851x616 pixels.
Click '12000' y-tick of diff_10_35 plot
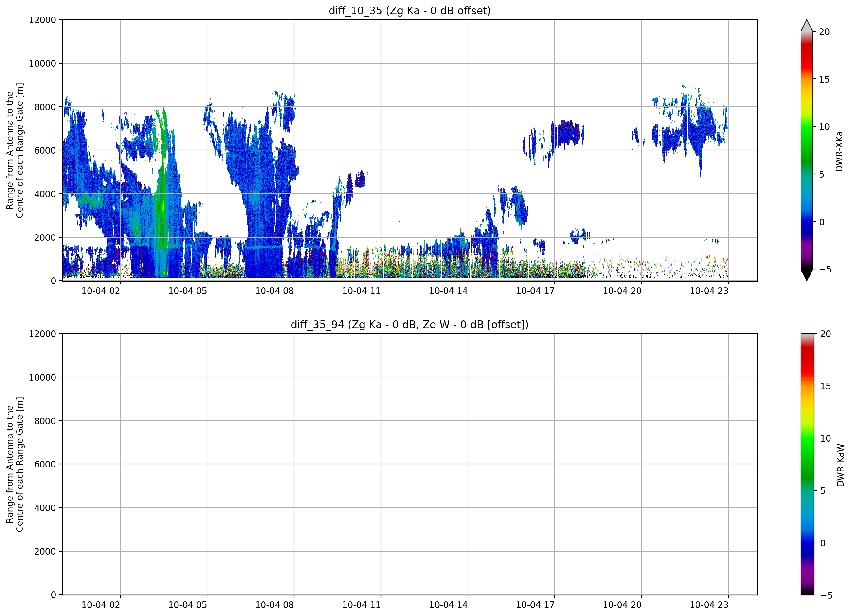(x=42, y=20)
